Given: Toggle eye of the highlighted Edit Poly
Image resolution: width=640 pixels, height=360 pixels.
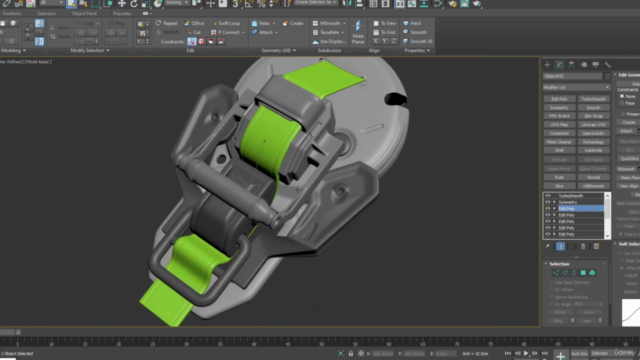Looking at the screenshot, I should click(x=548, y=209).
